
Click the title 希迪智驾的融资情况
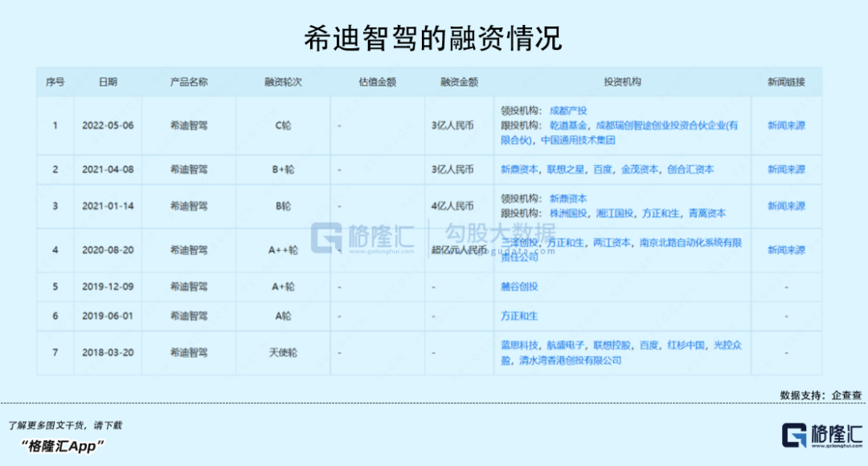click(x=433, y=39)
